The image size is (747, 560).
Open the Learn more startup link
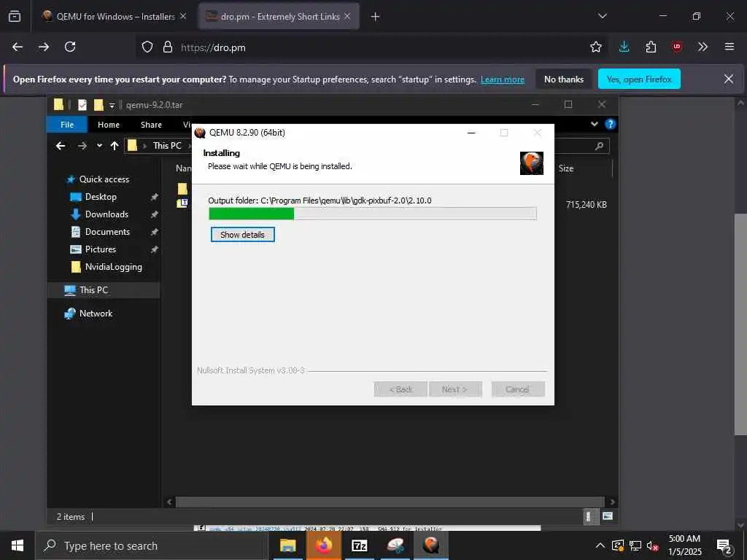(x=502, y=79)
